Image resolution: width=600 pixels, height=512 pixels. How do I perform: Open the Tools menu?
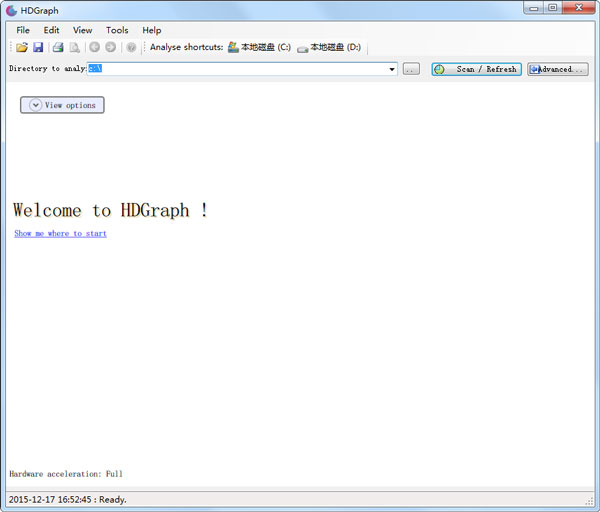(117, 30)
